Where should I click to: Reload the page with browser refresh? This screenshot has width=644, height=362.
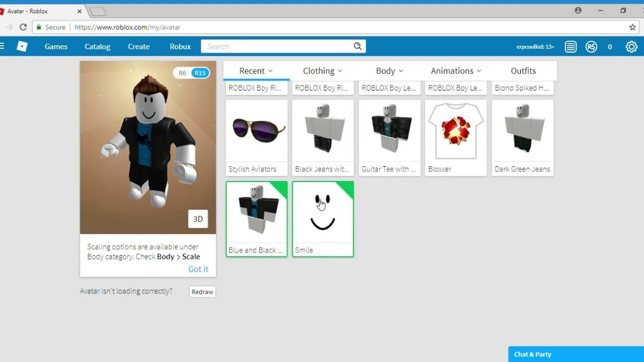[23, 27]
